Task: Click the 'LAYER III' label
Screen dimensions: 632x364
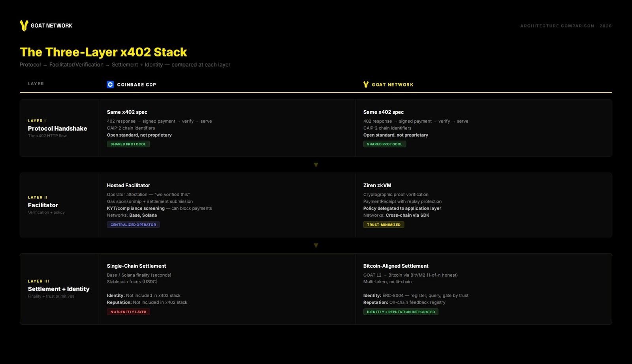Action: (38, 281)
